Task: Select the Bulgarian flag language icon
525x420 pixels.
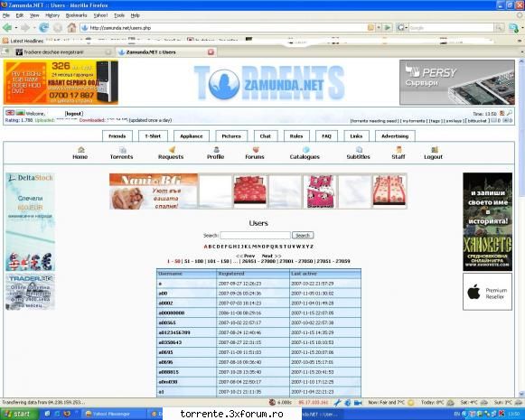Action: (20, 113)
